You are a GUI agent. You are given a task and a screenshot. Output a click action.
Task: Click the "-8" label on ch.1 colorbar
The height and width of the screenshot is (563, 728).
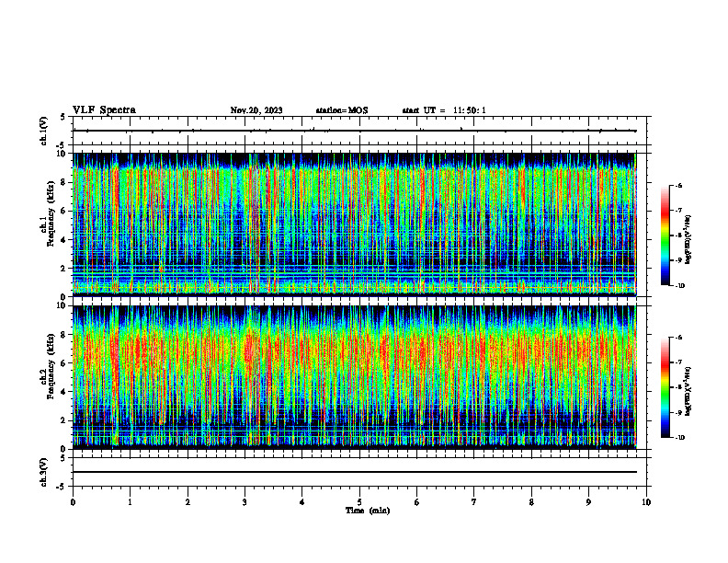click(x=678, y=236)
